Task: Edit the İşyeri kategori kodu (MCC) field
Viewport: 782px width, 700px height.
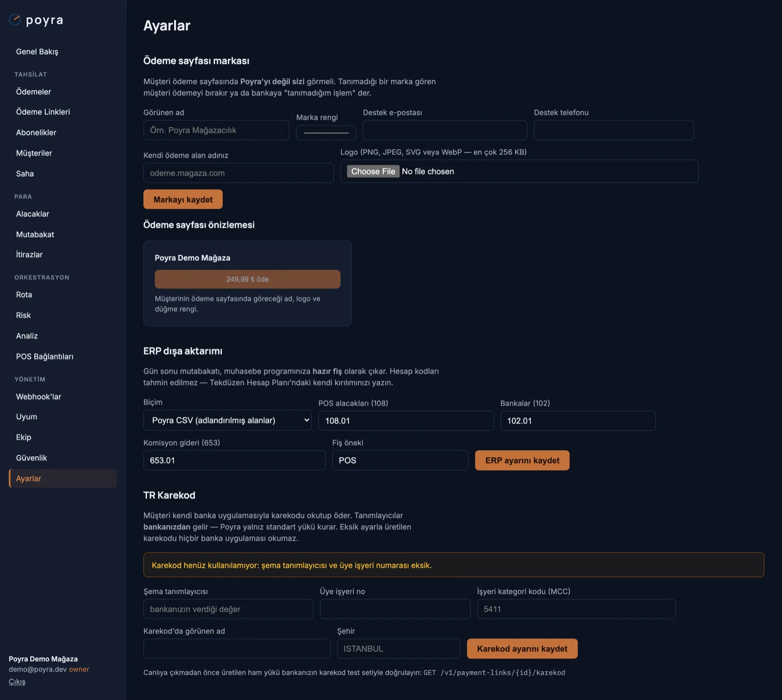Action: (x=576, y=609)
